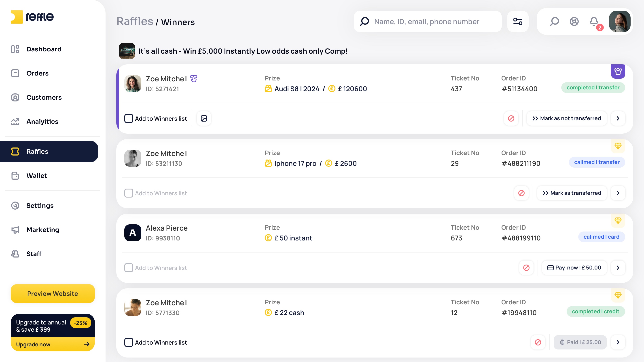644x362 pixels.
Task: Expand the Iphone 17 pro row chevron
Action: click(x=618, y=193)
